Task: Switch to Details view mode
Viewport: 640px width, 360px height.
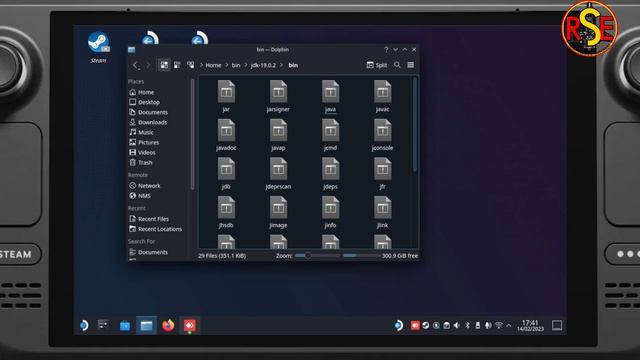Action: tap(190, 65)
